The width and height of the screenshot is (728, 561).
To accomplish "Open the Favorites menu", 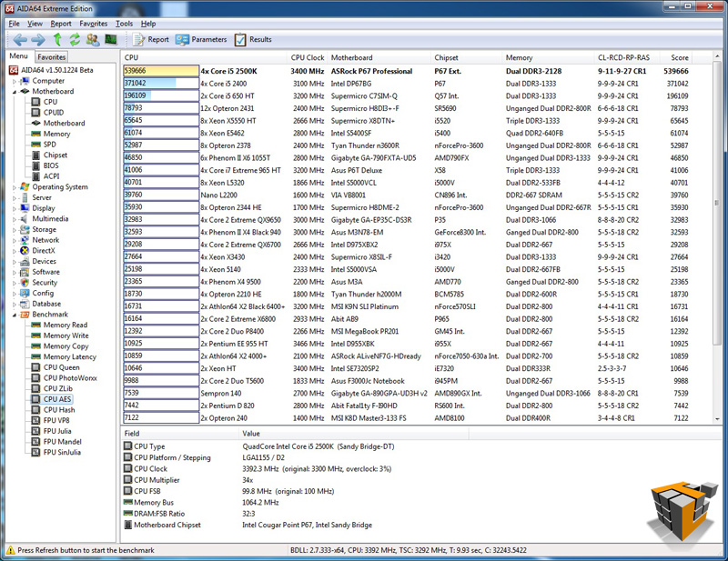I will [x=94, y=24].
